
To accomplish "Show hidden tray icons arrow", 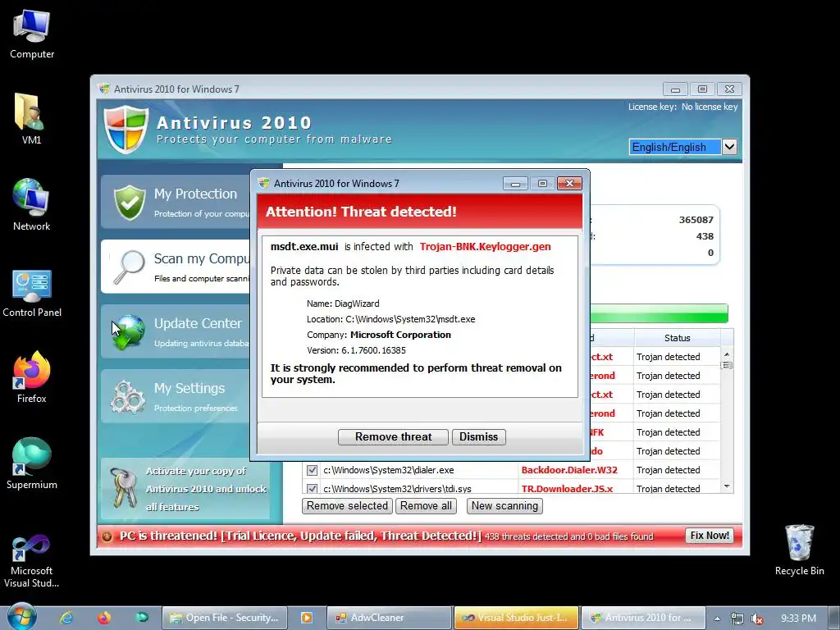I will click(717, 619).
